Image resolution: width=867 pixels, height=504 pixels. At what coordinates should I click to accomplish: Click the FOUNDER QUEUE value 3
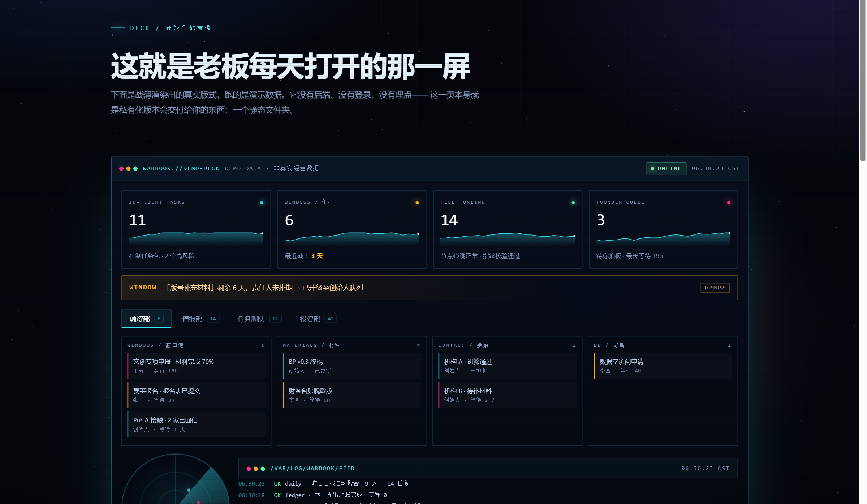click(x=600, y=220)
